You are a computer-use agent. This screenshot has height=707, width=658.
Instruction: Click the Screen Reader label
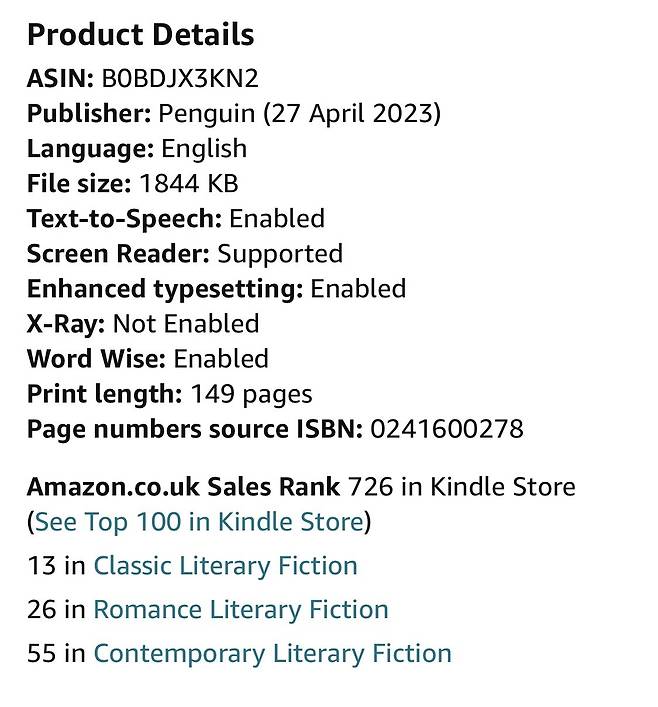(x=118, y=254)
